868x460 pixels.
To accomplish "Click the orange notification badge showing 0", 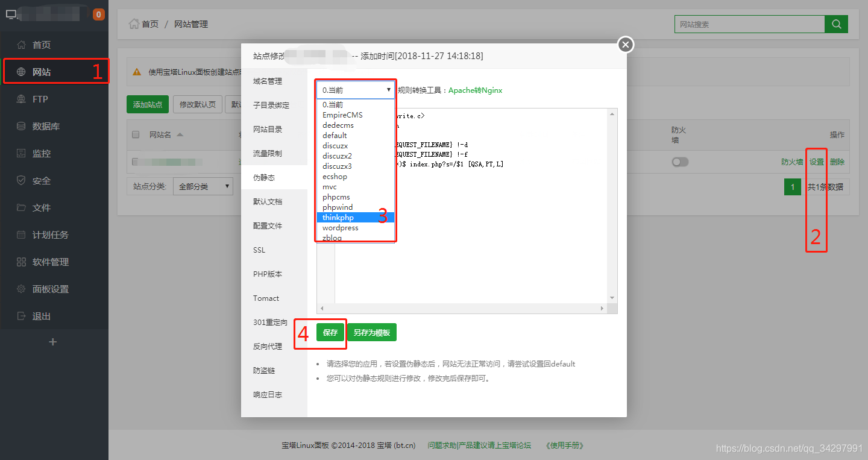I will pos(98,14).
